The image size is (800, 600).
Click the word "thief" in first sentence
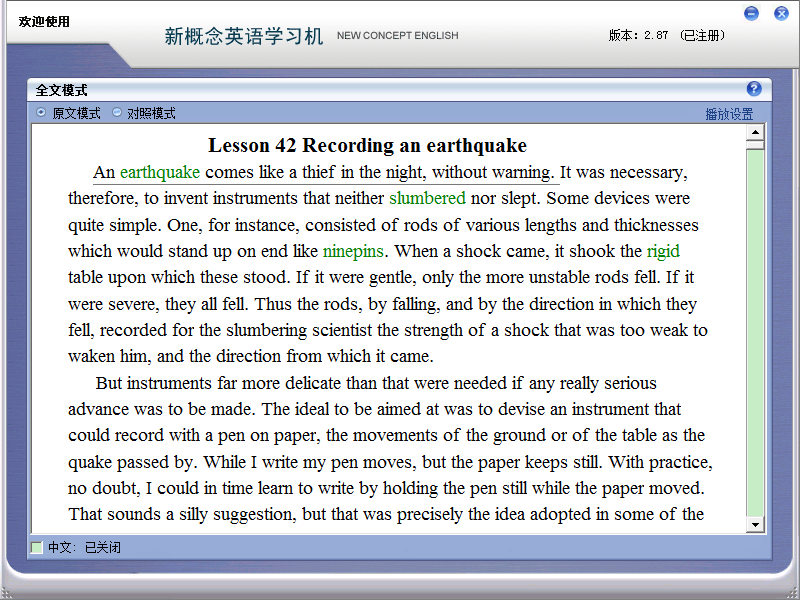(318, 172)
